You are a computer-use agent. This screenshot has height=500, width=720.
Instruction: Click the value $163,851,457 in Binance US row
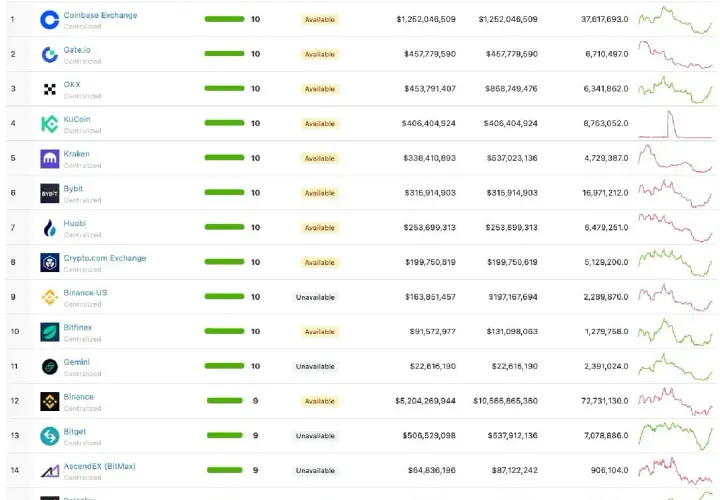(430, 297)
